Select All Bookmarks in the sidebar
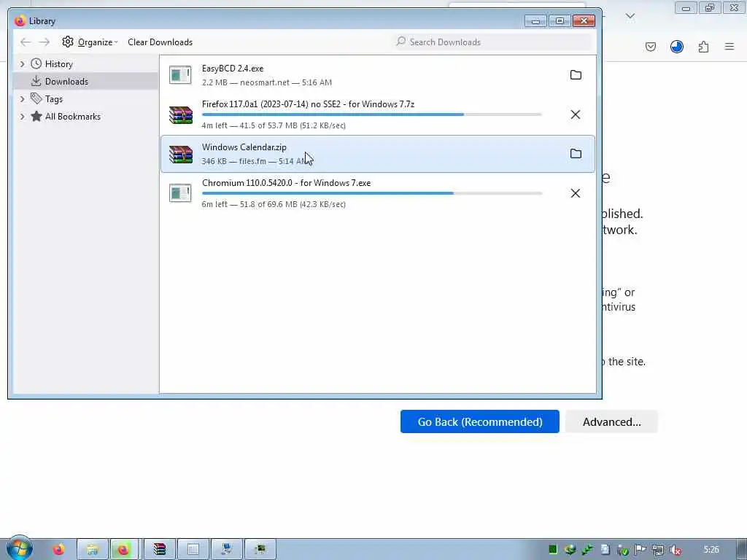Image resolution: width=747 pixels, height=560 pixels. coord(72,117)
